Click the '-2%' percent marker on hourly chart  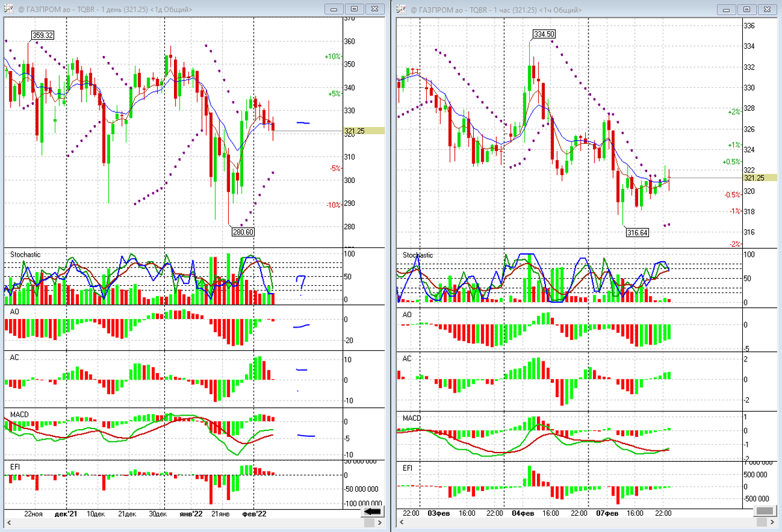tap(734, 244)
